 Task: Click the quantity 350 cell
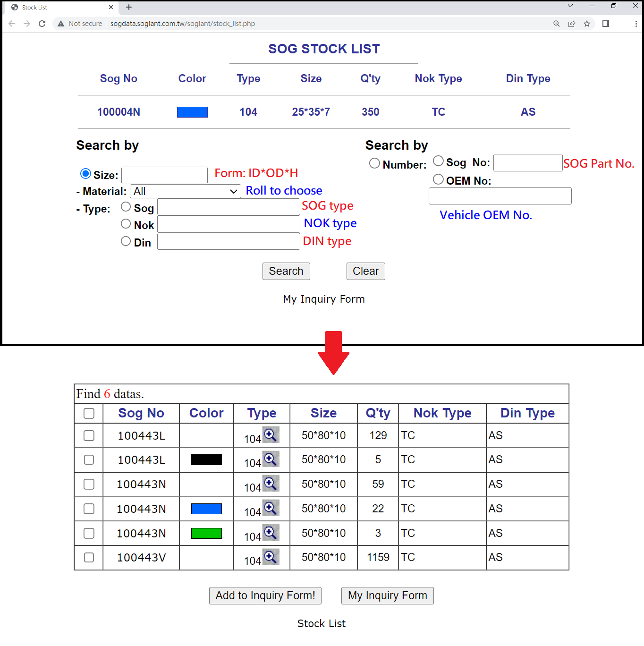(x=371, y=112)
